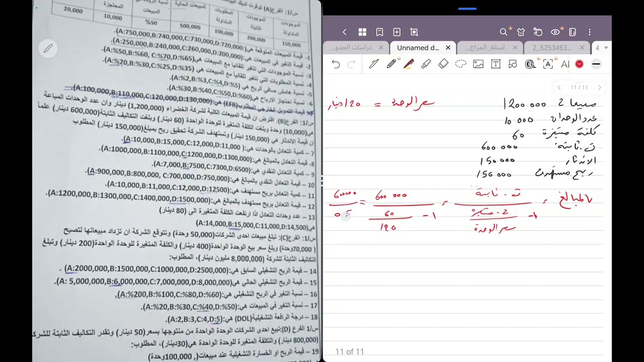The image size is (644, 362).
Task: Open the crop tool
Action: coord(414,32)
